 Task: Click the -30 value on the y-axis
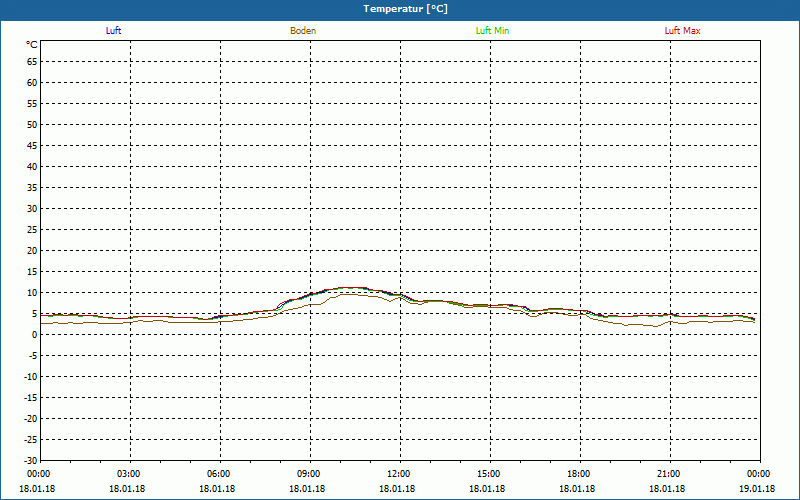point(31,461)
